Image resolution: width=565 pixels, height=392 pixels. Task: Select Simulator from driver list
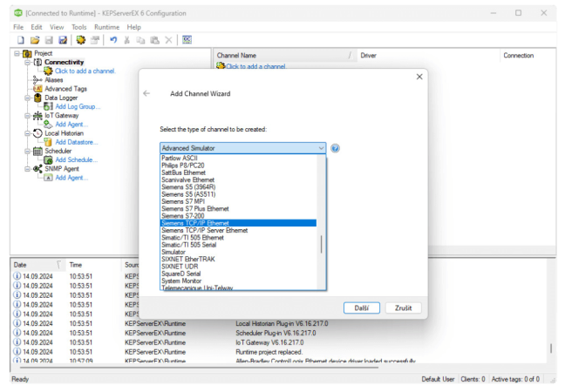pyautogui.click(x=238, y=252)
